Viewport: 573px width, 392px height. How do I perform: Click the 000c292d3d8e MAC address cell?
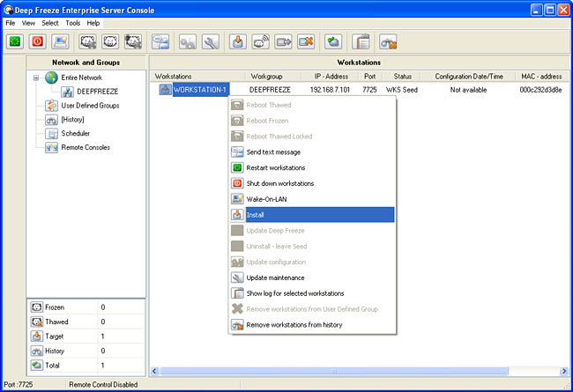(x=540, y=90)
